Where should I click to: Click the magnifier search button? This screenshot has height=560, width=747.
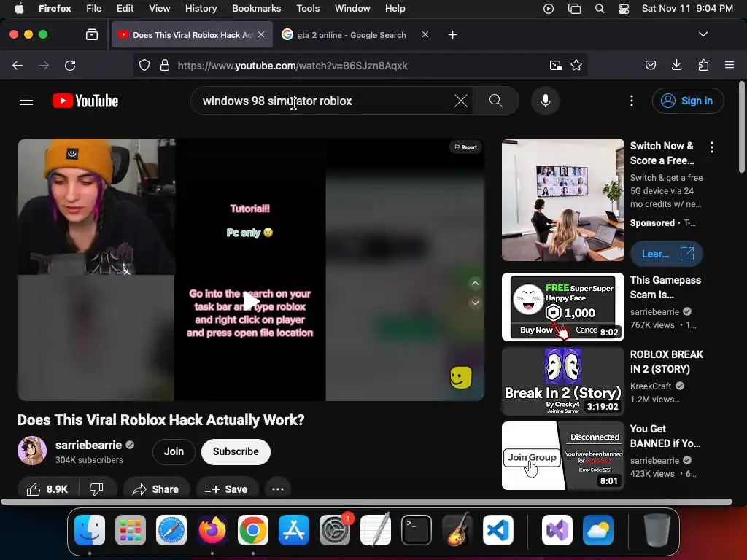tap(496, 101)
